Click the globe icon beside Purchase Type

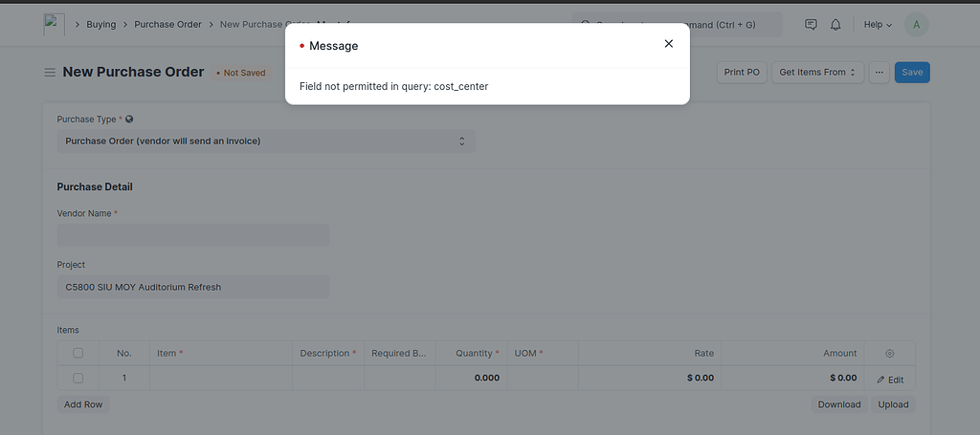(x=129, y=119)
